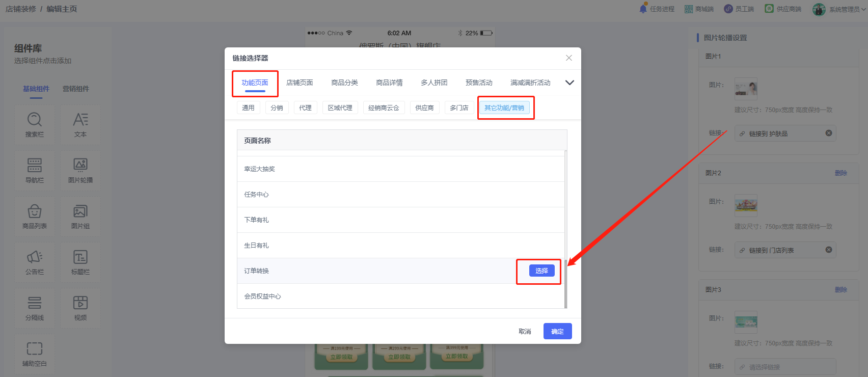Close the 链接选择器 dialog
868x377 pixels.
coord(569,58)
